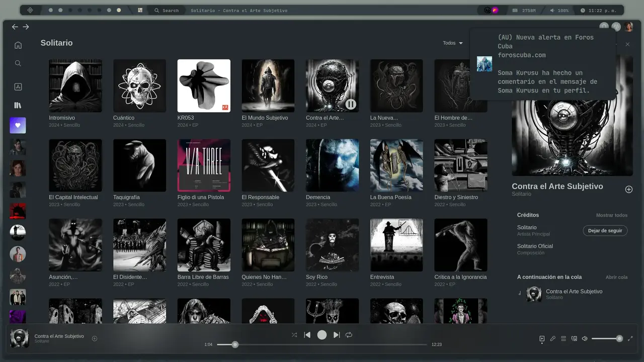644x362 pixels.
Task: Open Figlio di una Pistola cover
Action: pyautogui.click(x=204, y=165)
